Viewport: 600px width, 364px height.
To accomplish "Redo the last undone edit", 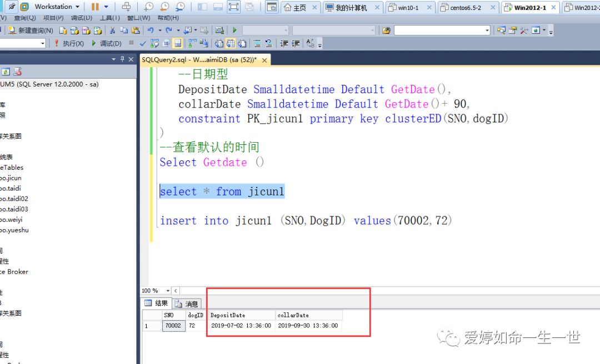I will tap(169, 30).
